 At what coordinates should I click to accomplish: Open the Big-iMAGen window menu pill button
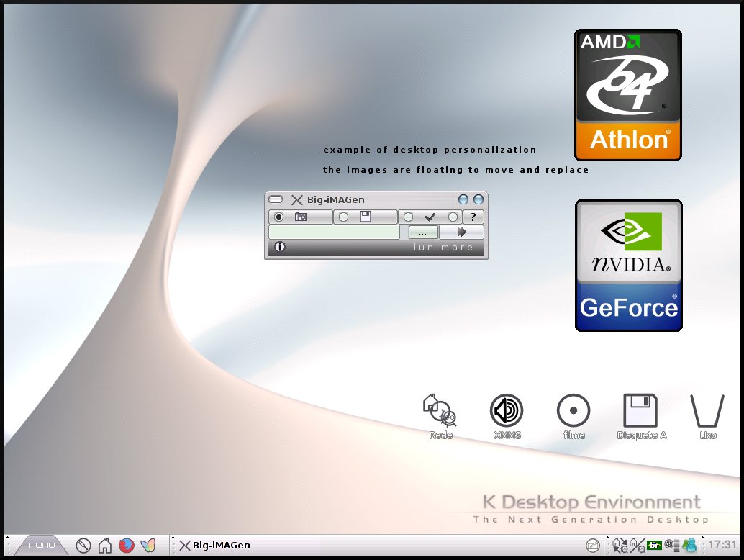(276, 199)
